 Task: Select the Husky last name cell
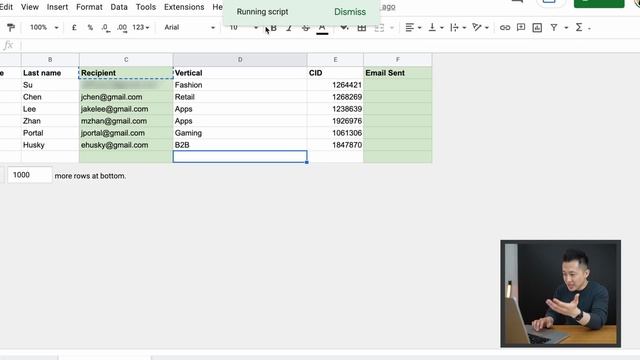(x=50, y=145)
